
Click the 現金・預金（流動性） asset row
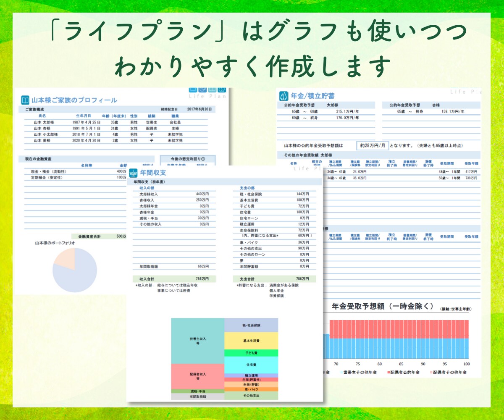(x=76, y=171)
